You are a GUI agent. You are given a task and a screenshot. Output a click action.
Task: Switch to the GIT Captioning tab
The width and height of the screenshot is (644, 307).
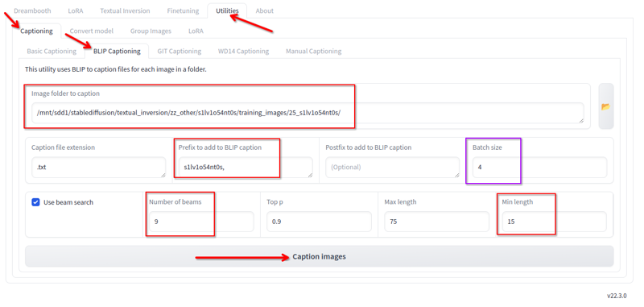(x=179, y=52)
